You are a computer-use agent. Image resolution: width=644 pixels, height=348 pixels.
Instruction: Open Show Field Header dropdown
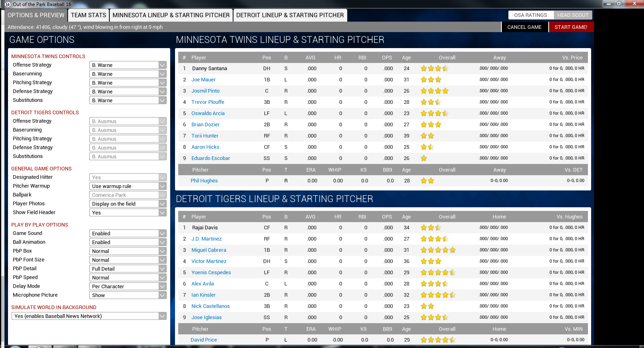click(x=128, y=212)
